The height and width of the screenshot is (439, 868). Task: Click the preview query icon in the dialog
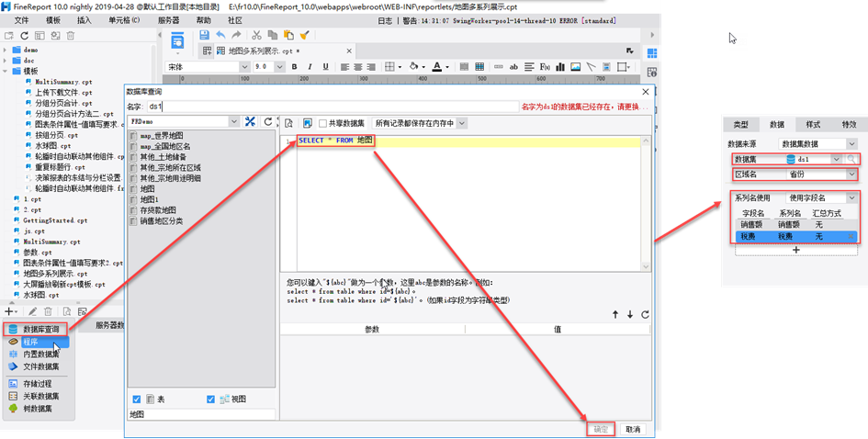point(289,123)
